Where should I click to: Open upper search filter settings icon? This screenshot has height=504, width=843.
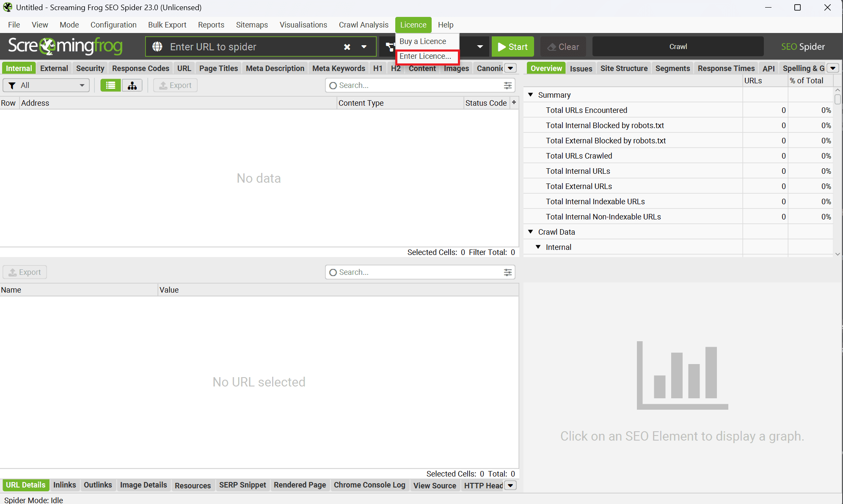coord(508,85)
